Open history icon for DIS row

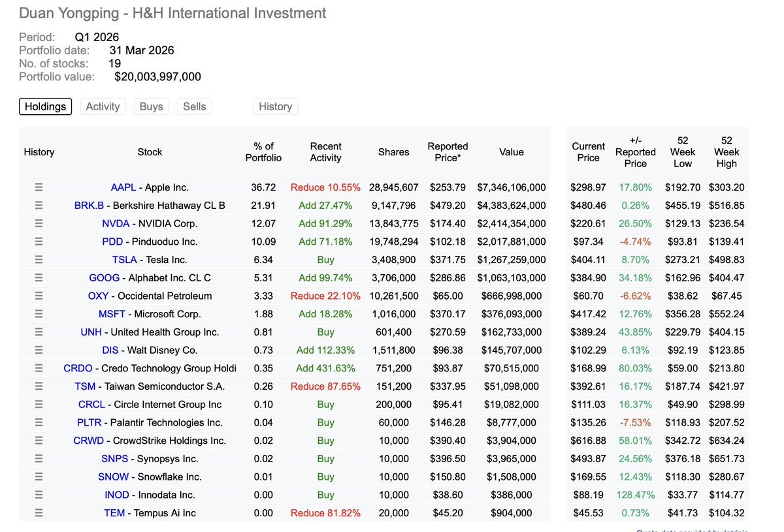[x=39, y=350]
